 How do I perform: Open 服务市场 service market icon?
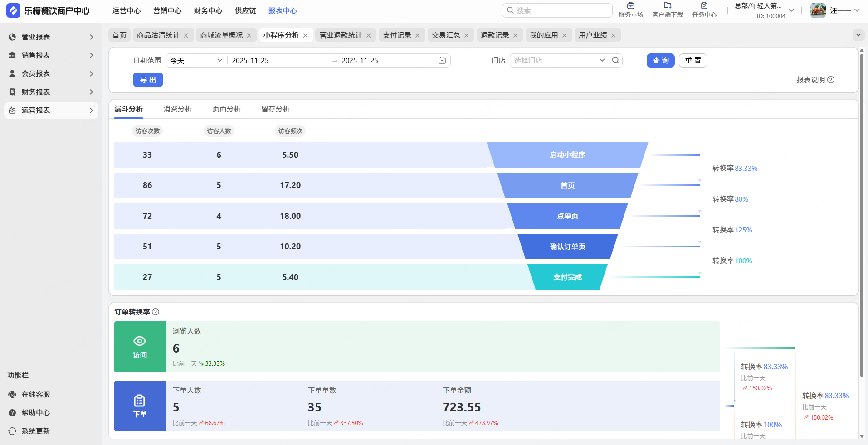631,6
